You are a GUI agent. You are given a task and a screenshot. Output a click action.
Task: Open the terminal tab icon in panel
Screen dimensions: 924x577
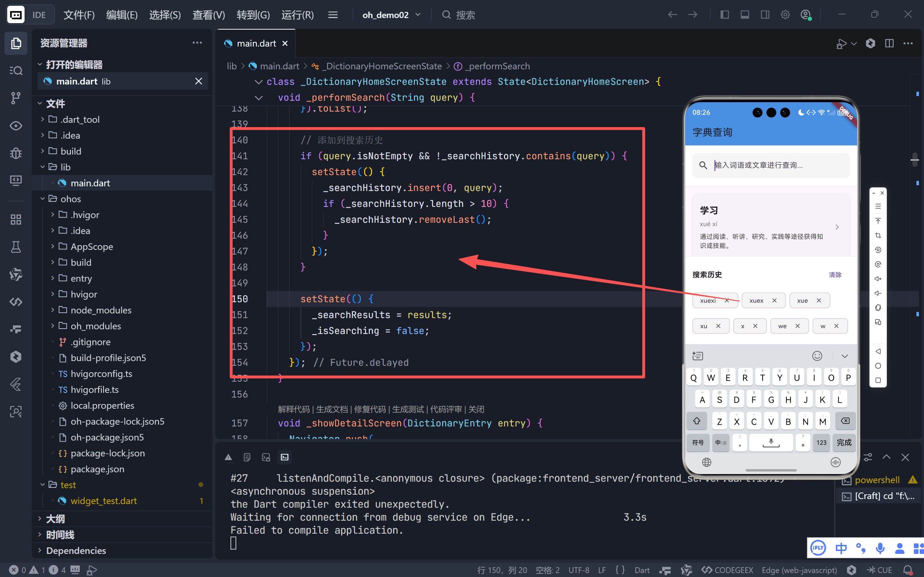click(x=285, y=457)
